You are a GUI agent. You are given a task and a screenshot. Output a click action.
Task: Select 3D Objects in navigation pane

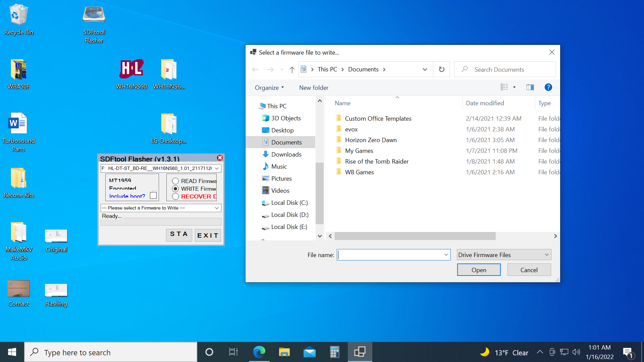pyautogui.click(x=286, y=118)
